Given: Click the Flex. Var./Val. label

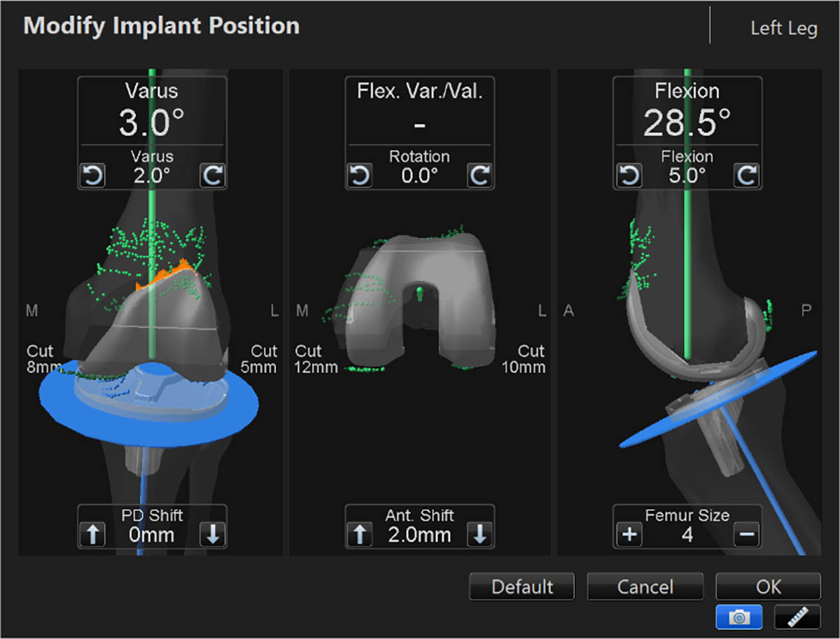Looking at the screenshot, I should (420, 91).
